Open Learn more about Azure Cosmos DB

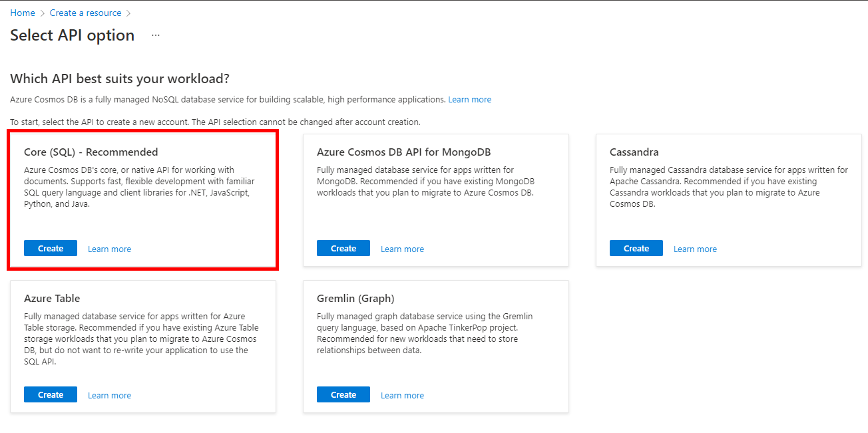(469, 99)
